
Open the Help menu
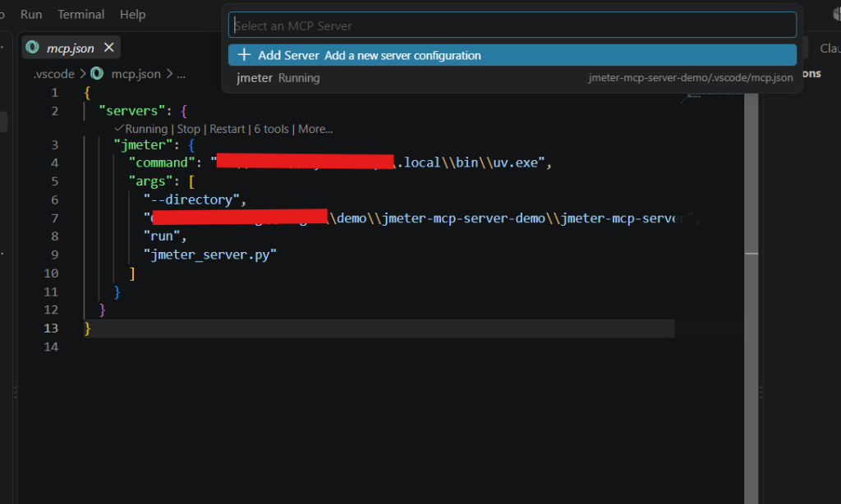coord(132,15)
